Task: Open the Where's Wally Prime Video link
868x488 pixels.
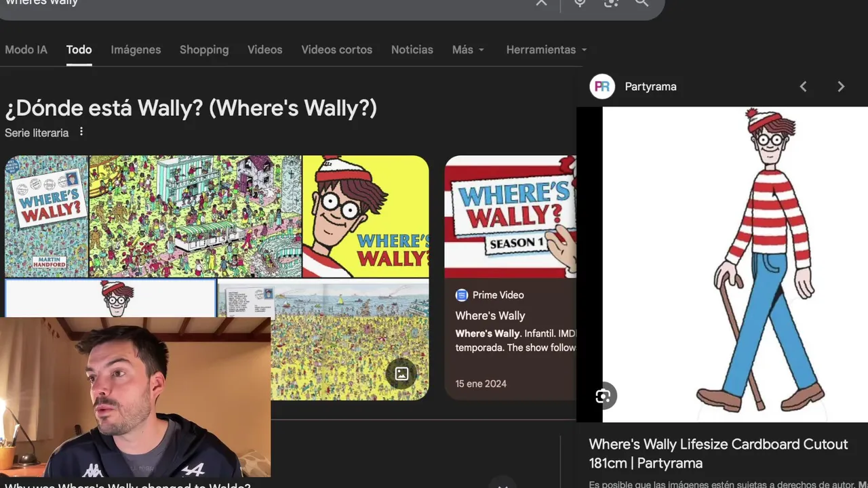Action: click(490, 316)
